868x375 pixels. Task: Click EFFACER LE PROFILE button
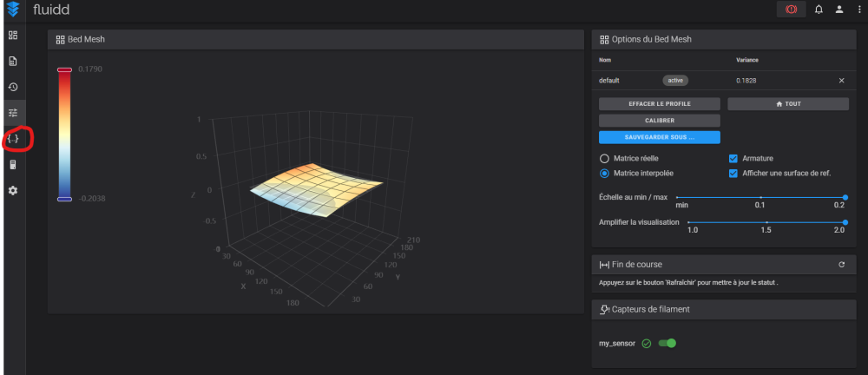(660, 103)
